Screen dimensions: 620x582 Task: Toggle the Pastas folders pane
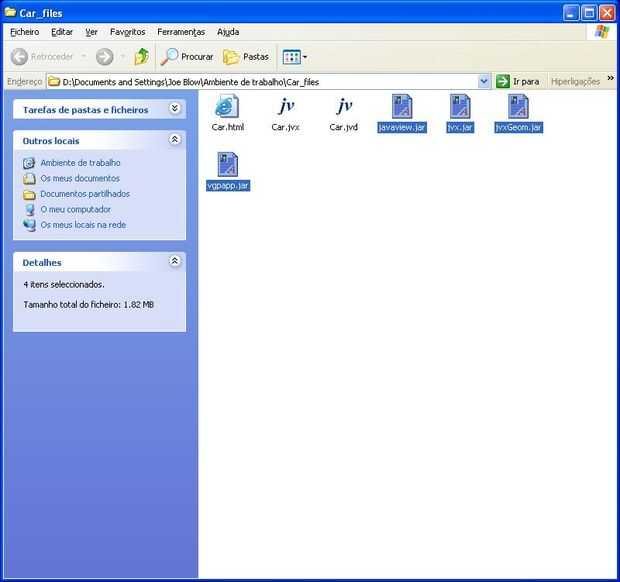(246, 57)
